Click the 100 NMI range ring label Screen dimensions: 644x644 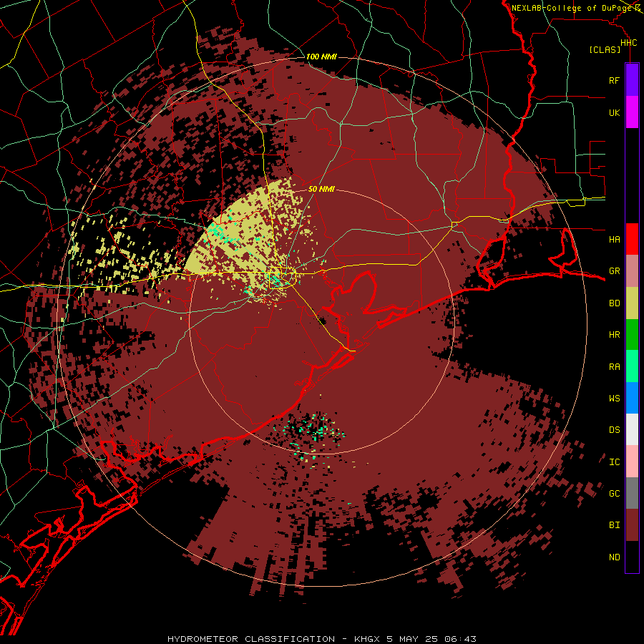click(321, 57)
